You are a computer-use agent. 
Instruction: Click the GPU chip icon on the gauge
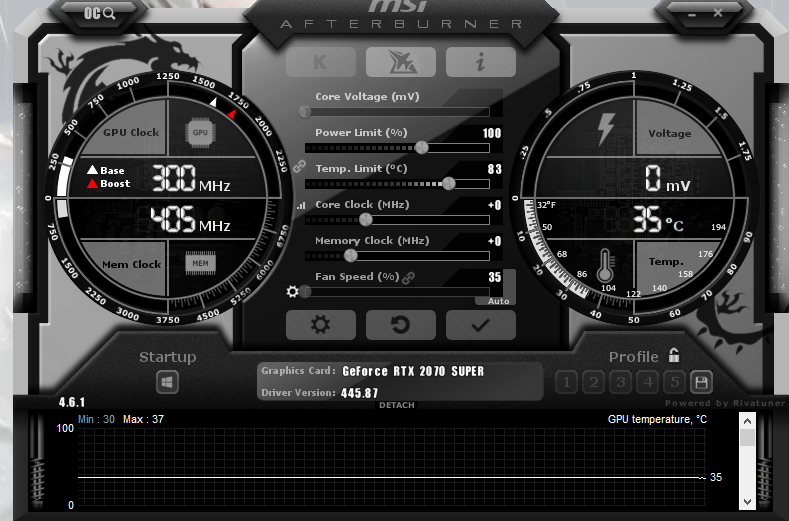point(200,132)
